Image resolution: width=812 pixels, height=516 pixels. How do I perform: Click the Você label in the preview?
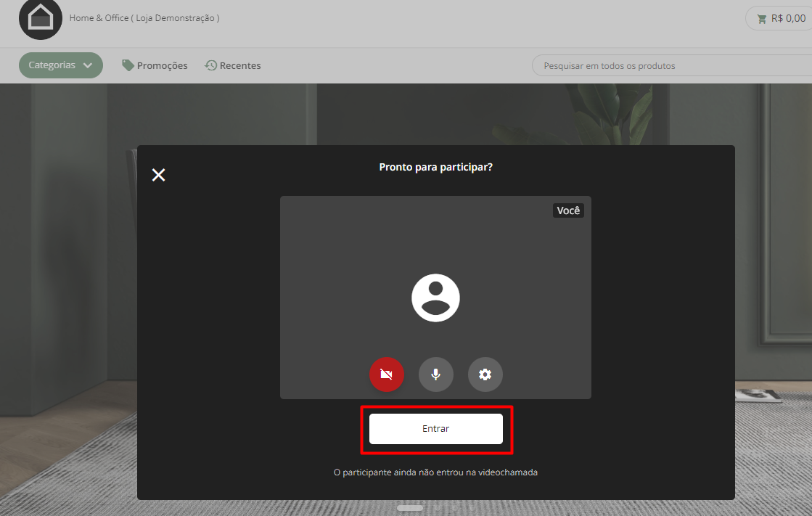(568, 210)
